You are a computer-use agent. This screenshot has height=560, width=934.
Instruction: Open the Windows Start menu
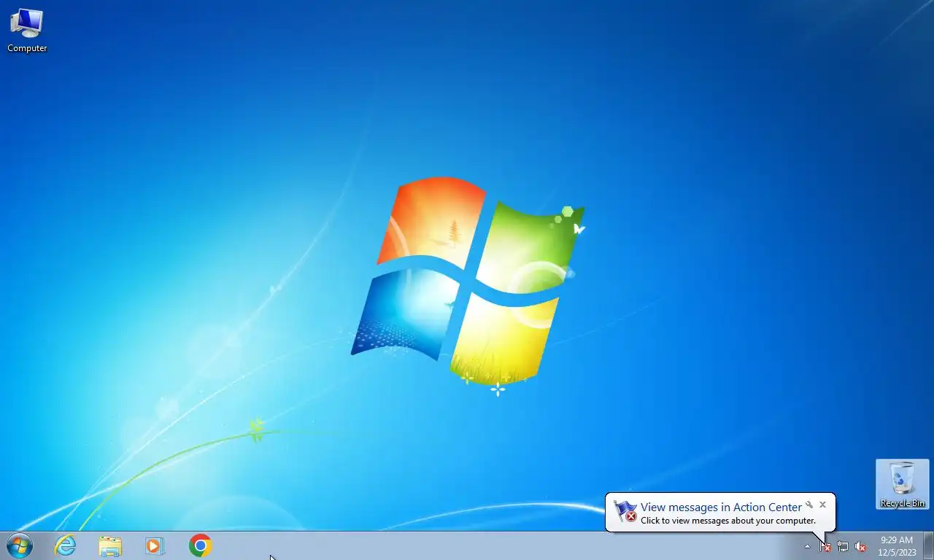[x=20, y=545]
